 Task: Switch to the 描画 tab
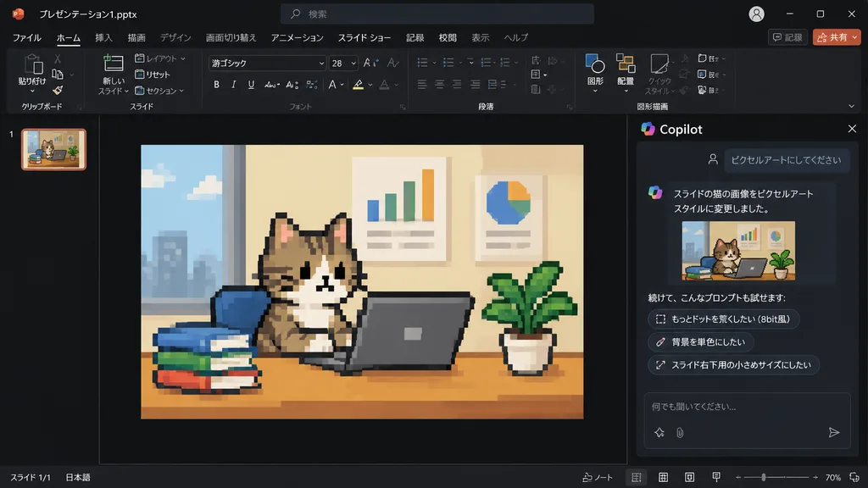pyautogui.click(x=136, y=37)
